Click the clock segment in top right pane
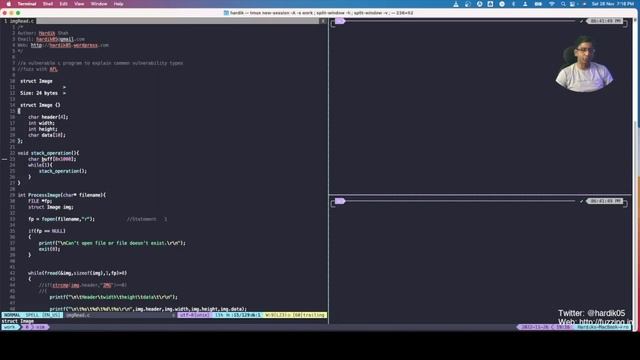The width and height of the screenshot is (640, 360). tap(605, 21)
